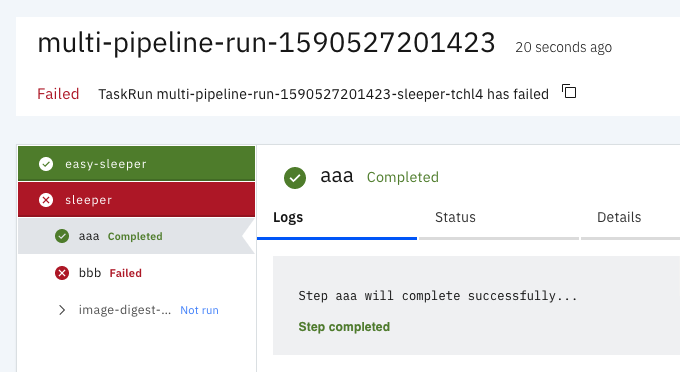This screenshot has width=680, height=372.
Task: Click the log line about step aaa completing
Action: pos(438,296)
